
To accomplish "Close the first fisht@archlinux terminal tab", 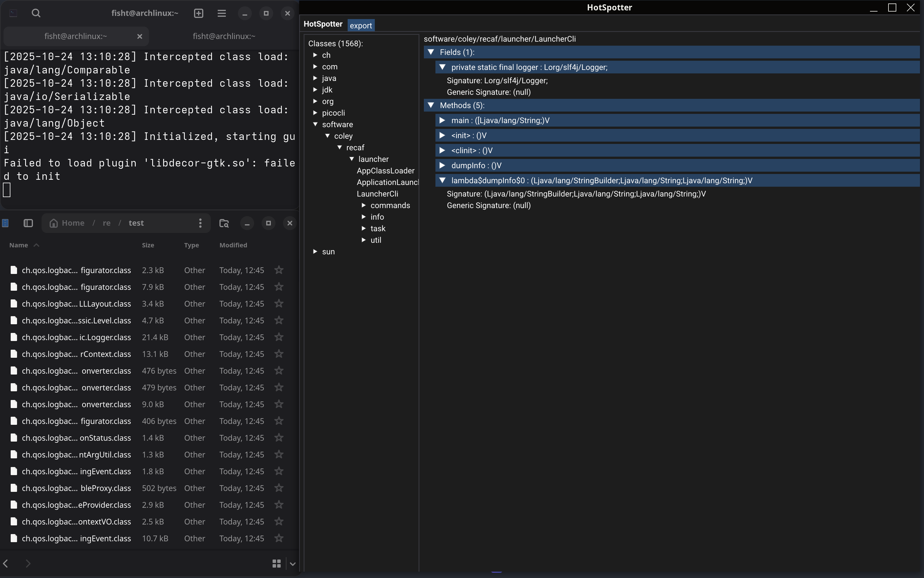I will (x=140, y=36).
